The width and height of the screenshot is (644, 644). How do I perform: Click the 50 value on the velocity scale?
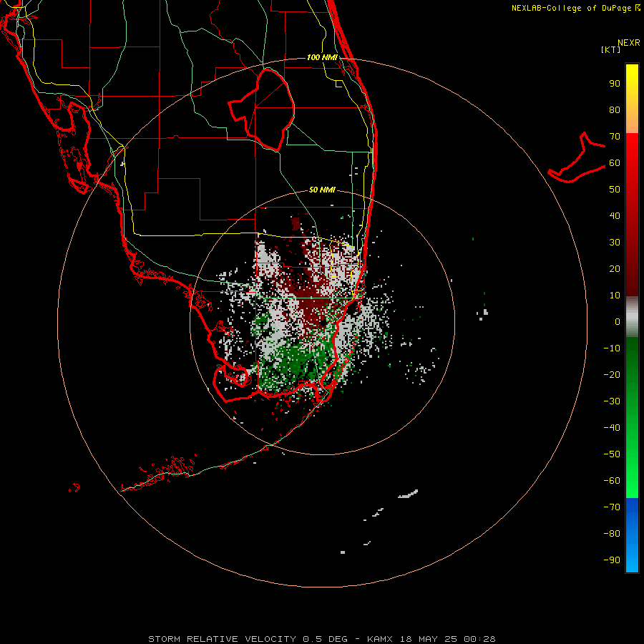(x=615, y=190)
